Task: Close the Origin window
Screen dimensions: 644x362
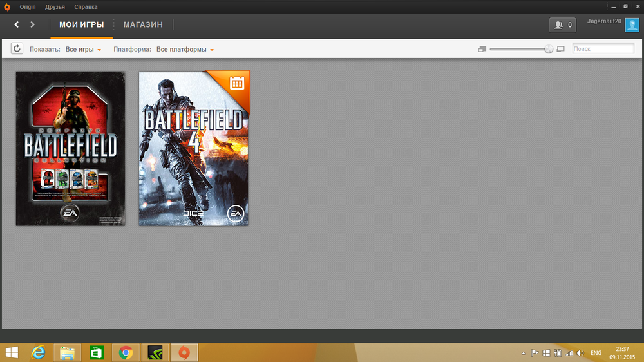Action: click(x=638, y=6)
